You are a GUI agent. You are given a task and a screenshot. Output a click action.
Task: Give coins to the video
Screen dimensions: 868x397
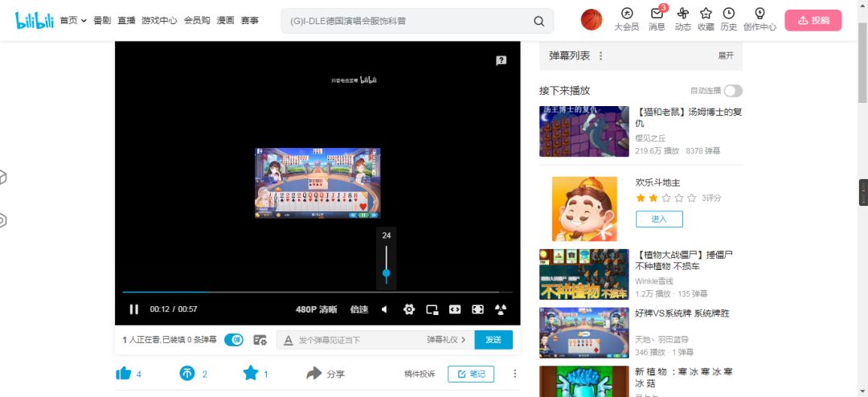coord(187,374)
